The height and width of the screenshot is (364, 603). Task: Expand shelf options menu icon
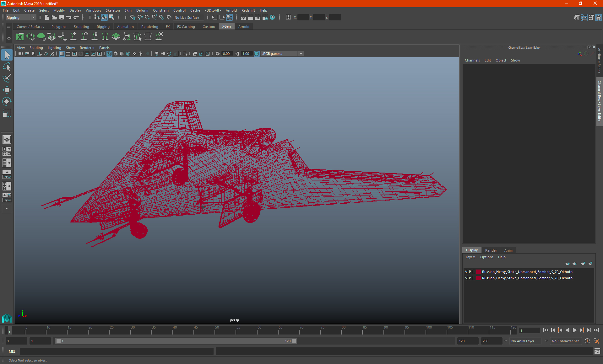(x=9, y=38)
